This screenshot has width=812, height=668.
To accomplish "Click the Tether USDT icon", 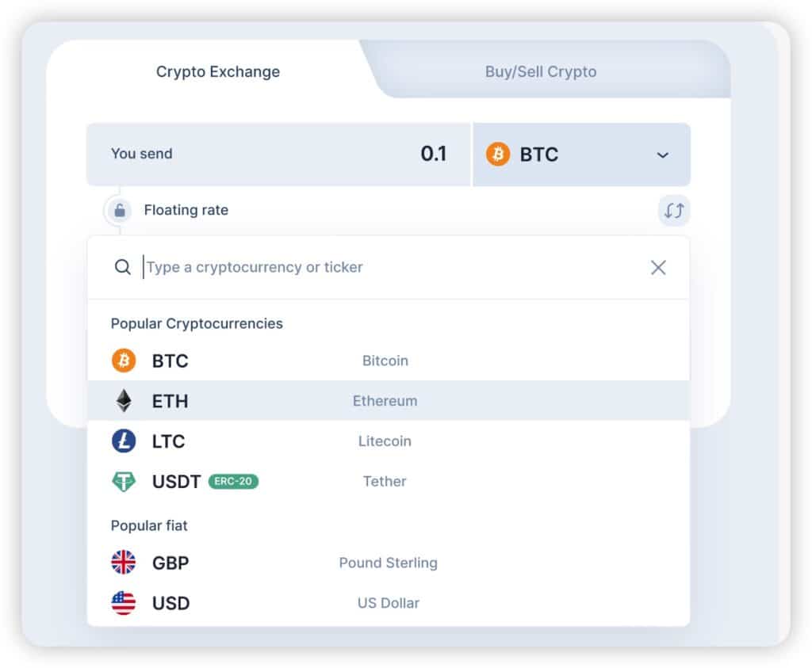I will click(124, 482).
